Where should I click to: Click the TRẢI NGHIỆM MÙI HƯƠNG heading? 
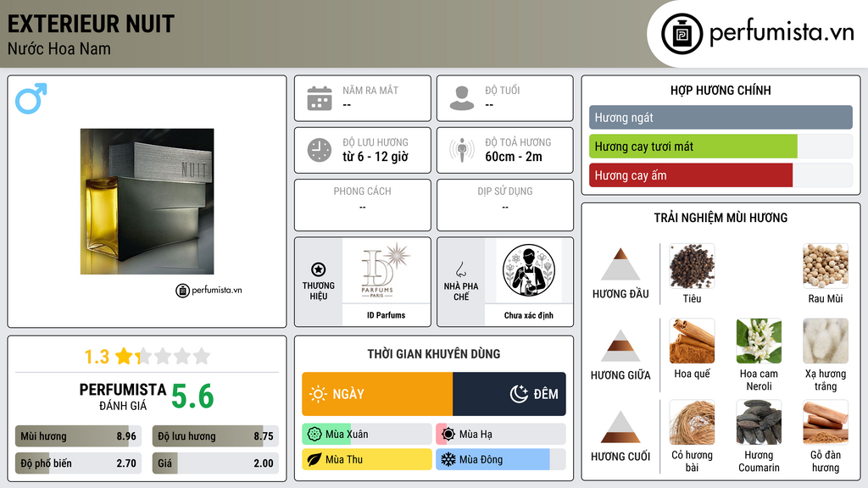721,218
